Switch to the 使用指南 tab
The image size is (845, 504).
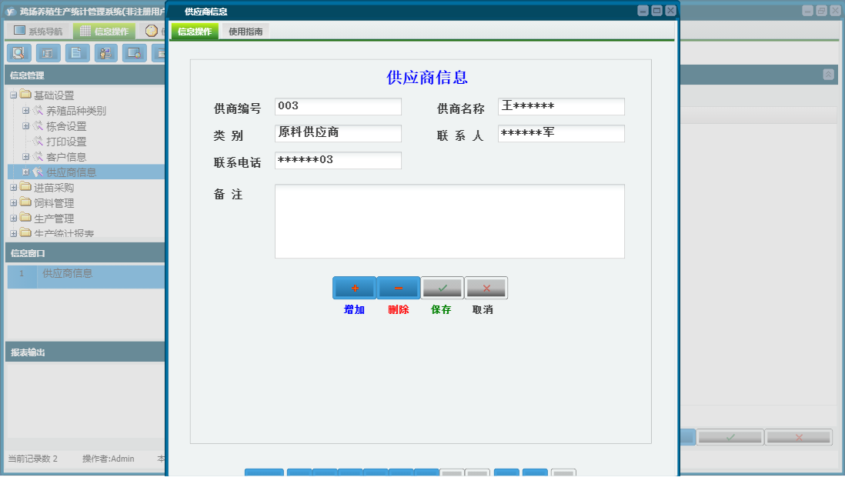click(x=244, y=32)
